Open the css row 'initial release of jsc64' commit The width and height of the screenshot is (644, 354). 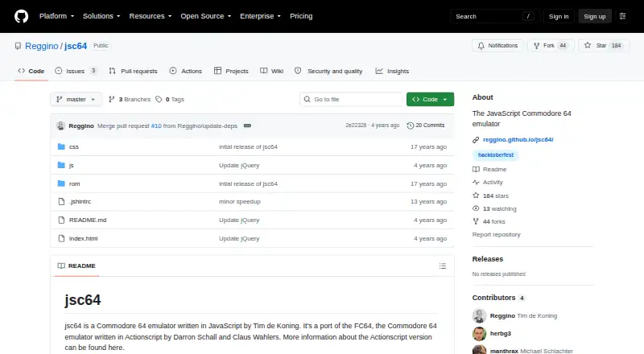248,147
